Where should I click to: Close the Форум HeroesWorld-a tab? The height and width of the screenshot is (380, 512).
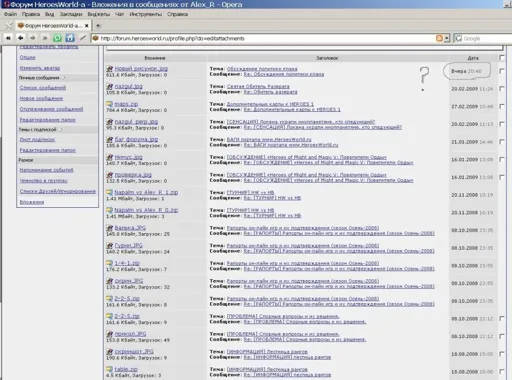coord(87,26)
